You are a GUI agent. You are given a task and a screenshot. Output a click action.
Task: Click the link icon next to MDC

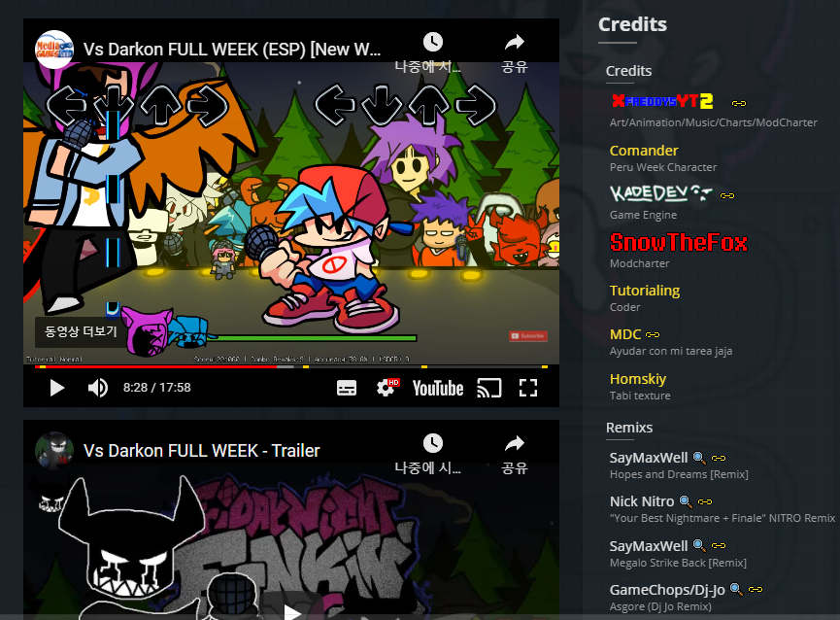pos(653,334)
